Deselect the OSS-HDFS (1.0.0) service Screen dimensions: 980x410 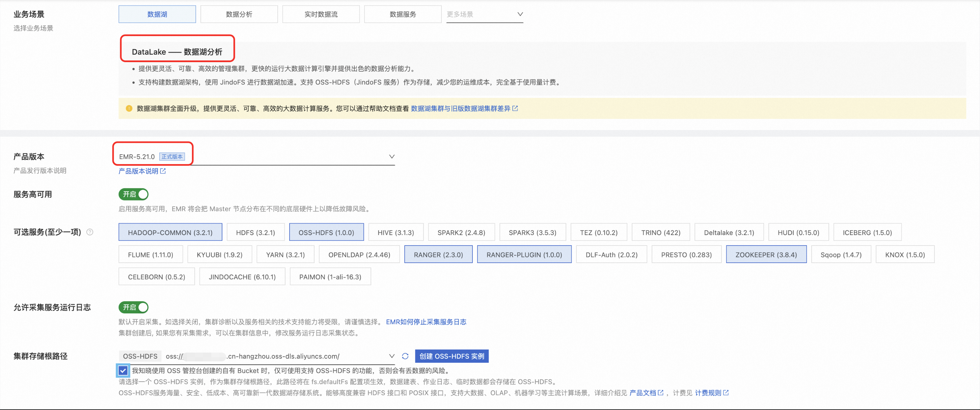326,232
